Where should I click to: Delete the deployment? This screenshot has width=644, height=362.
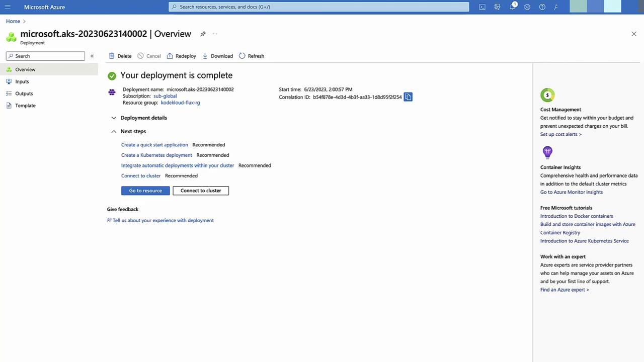coord(120,56)
